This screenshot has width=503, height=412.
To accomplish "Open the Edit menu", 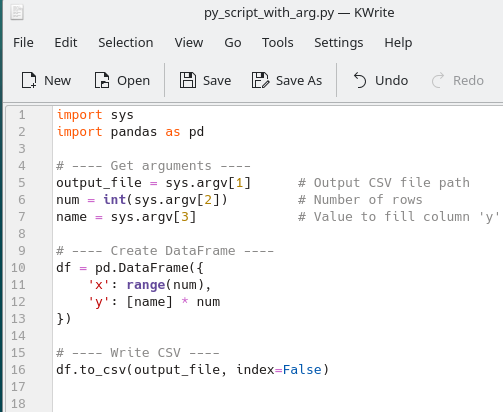I will (66, 43).
